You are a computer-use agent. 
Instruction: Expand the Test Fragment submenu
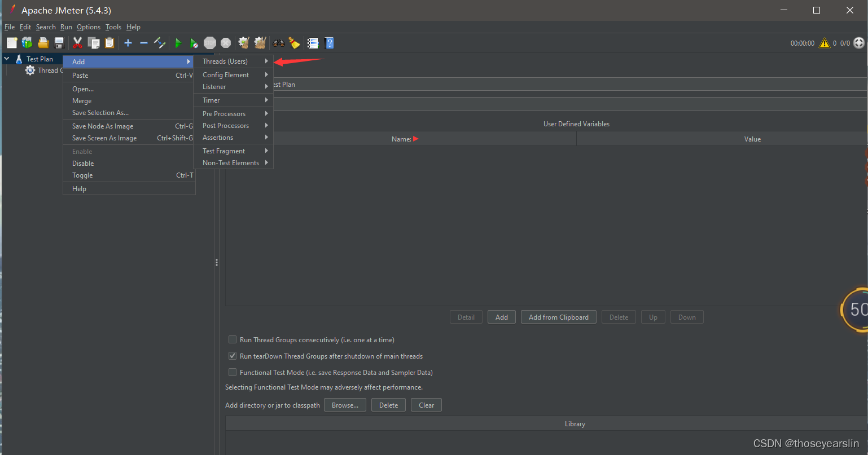coord(234,151)
